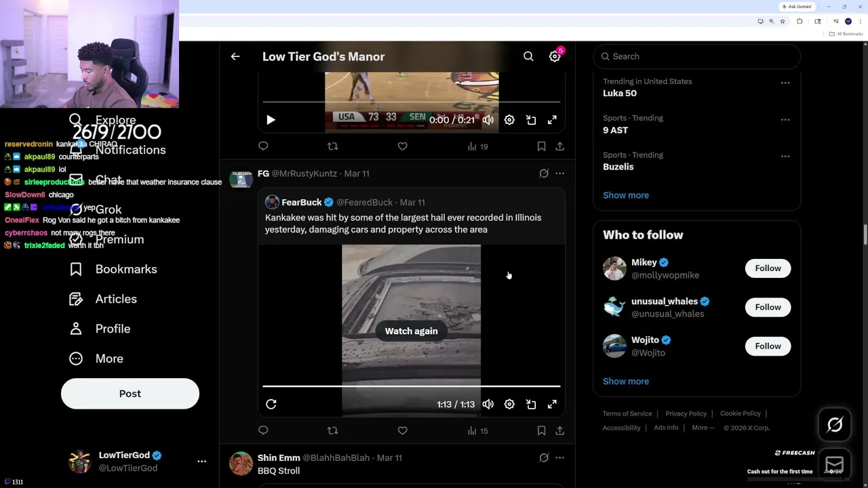Show more trending topics
Image resolution: width=868 pixels, height=488 pixels.
[626, 195]
